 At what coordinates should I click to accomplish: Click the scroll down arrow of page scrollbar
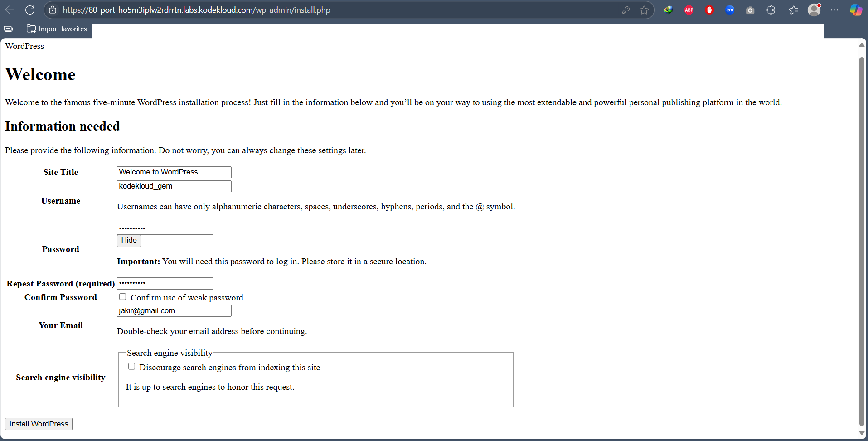(x=862, y=433)
